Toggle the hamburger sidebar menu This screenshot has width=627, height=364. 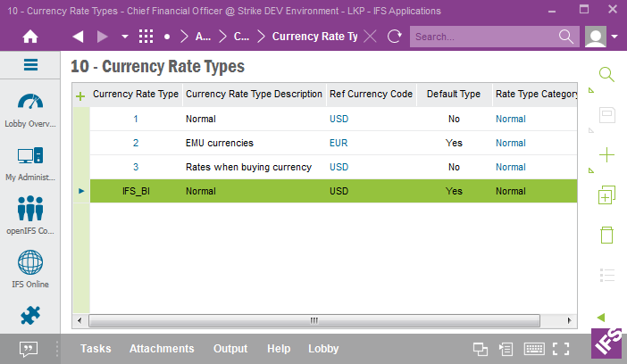click(x=30, y=64)
